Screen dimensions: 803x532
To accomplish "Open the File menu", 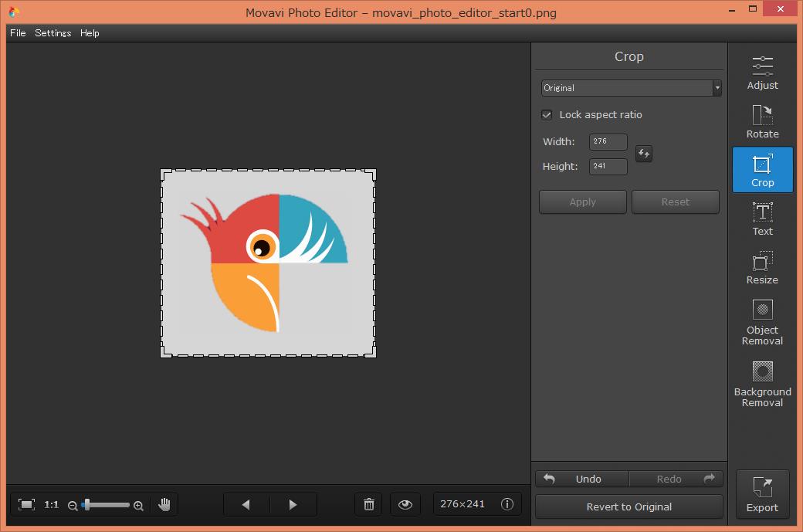I will click(x=18, y=33).
